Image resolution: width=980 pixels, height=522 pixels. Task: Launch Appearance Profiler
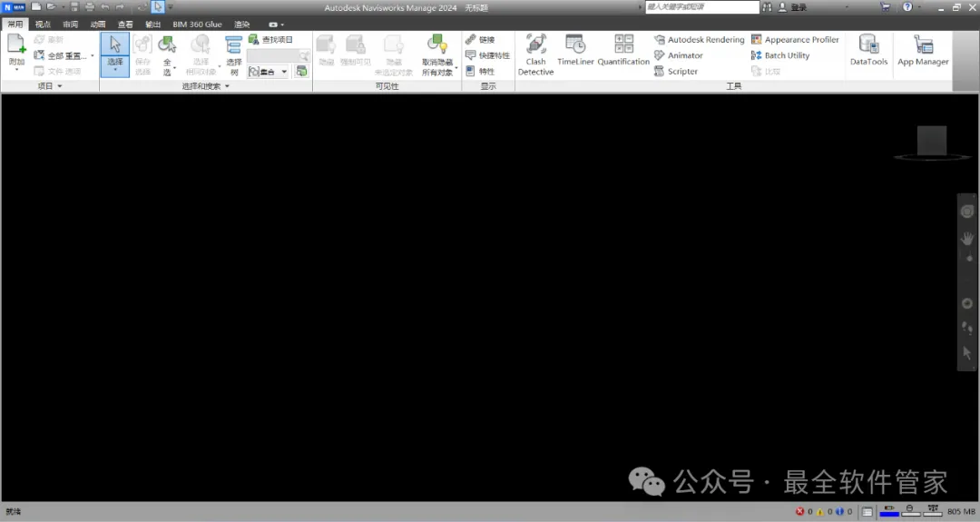(795, 39)
